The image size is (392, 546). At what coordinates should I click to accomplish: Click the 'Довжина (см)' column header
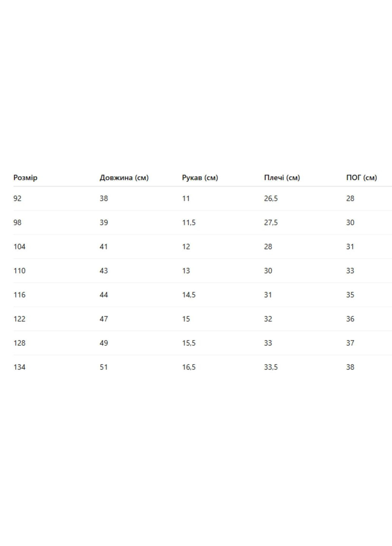124,177
